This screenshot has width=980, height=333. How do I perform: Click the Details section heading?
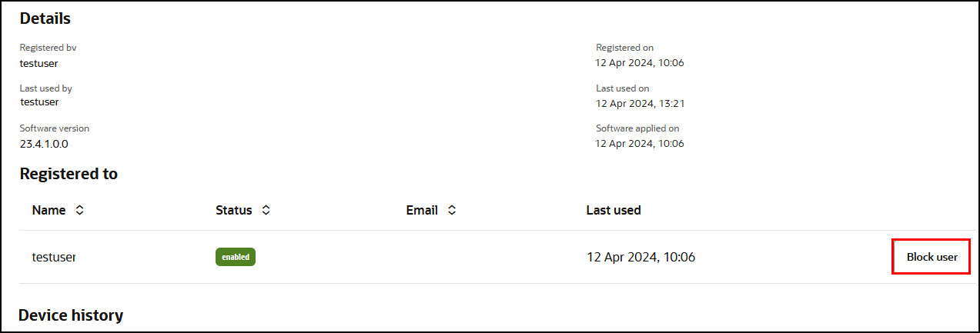45,18
